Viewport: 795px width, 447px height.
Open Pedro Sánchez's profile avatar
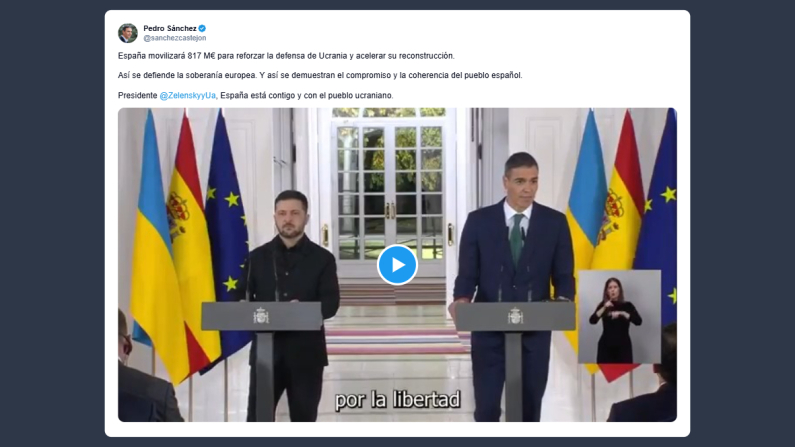(x=128, y=33)
